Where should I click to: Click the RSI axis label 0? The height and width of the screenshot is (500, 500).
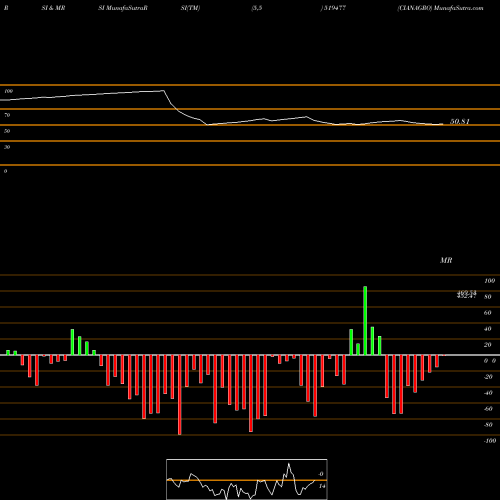(x=5, y=171)
